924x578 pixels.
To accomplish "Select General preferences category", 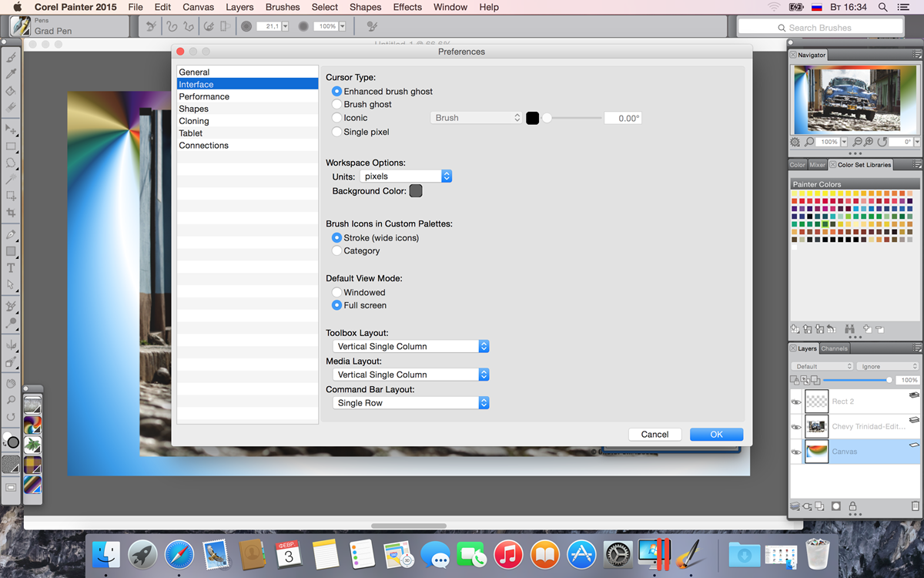I will pyautogui.click(x=247, y=72).
